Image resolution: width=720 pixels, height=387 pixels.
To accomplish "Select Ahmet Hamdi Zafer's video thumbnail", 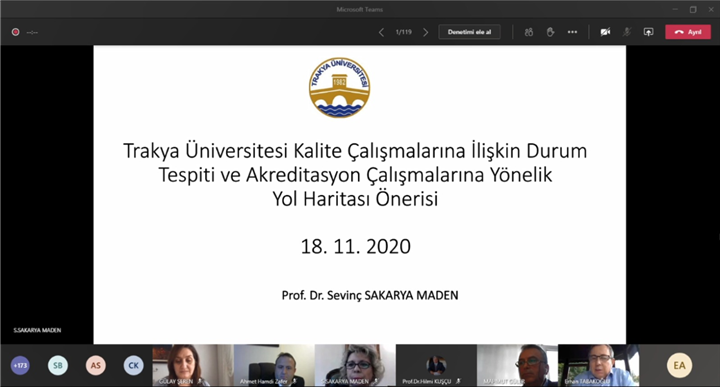I will pos(274,365).
